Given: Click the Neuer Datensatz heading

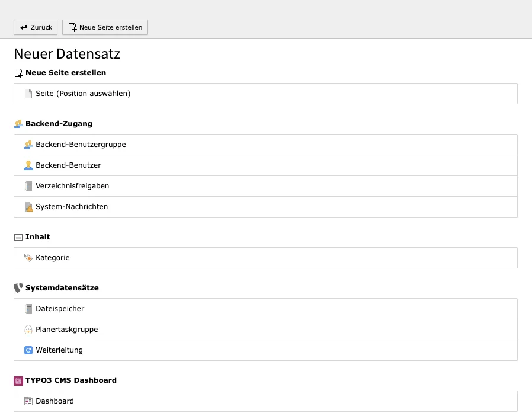Looking at the screenshot, I should pos(66,53).
